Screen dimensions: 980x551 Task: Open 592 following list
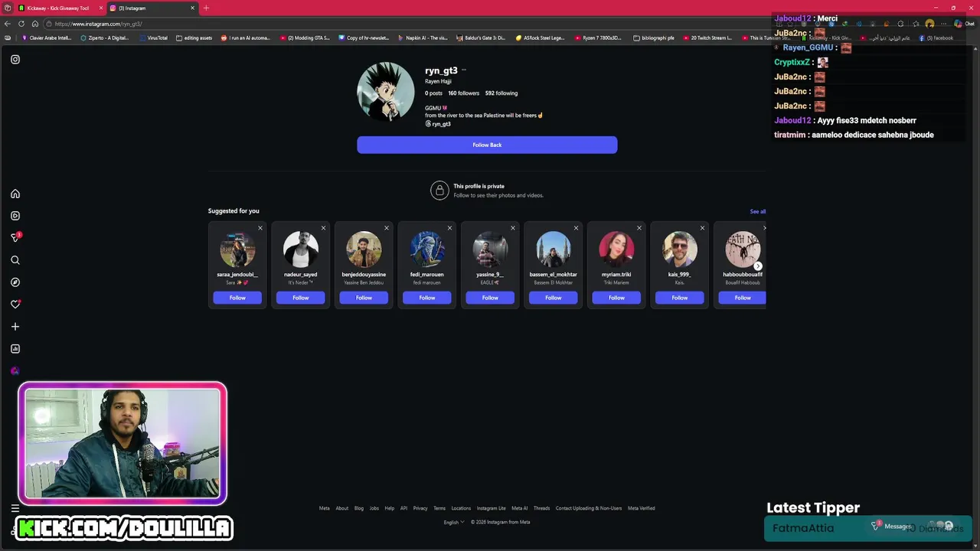(x=501, y=93)
